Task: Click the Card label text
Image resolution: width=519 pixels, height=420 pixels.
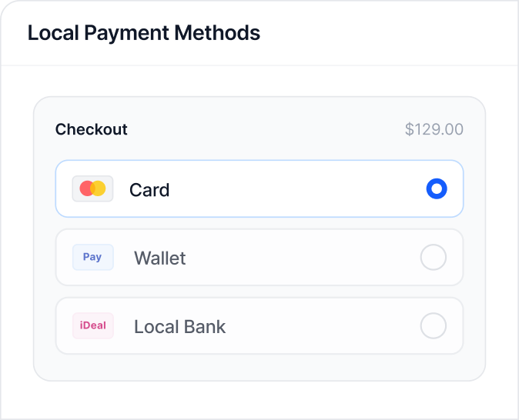Action: coord(149,189)
